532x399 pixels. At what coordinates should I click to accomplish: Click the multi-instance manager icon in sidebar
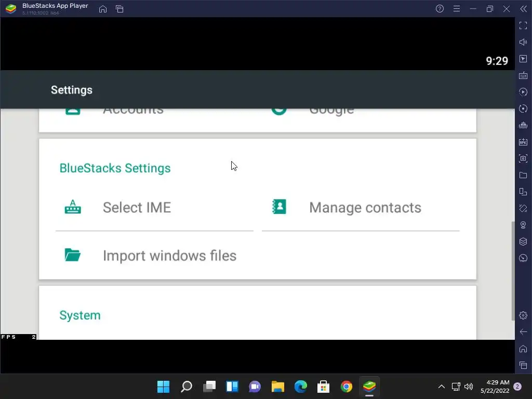pyautogui.click(x=523, y=192)
